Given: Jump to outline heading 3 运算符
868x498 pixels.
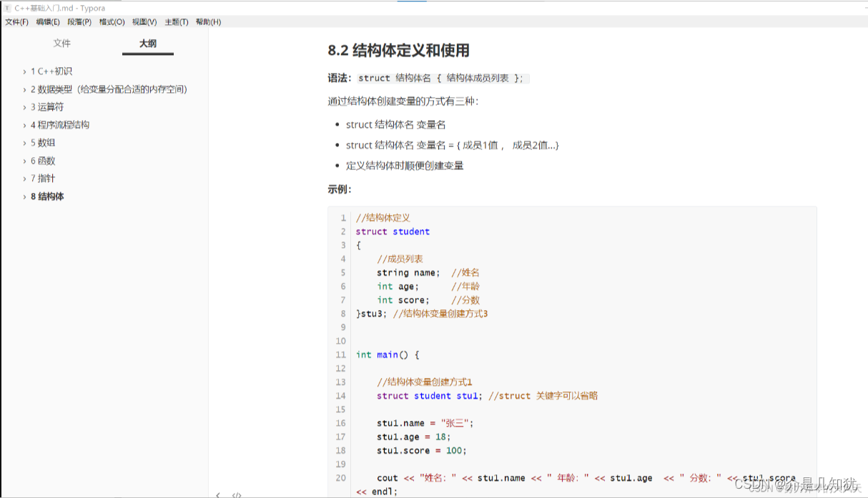Looking at the screenshot, I should [47, 107].
